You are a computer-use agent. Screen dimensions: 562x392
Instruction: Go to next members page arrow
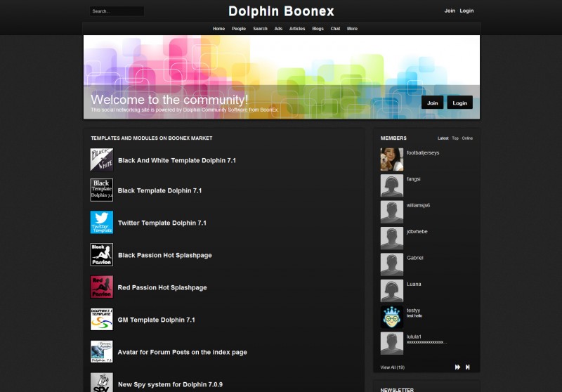458,367
